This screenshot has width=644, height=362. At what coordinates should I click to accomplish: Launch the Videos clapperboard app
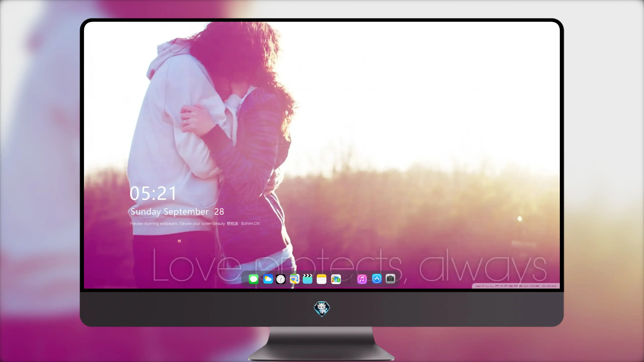coord(308,279)
